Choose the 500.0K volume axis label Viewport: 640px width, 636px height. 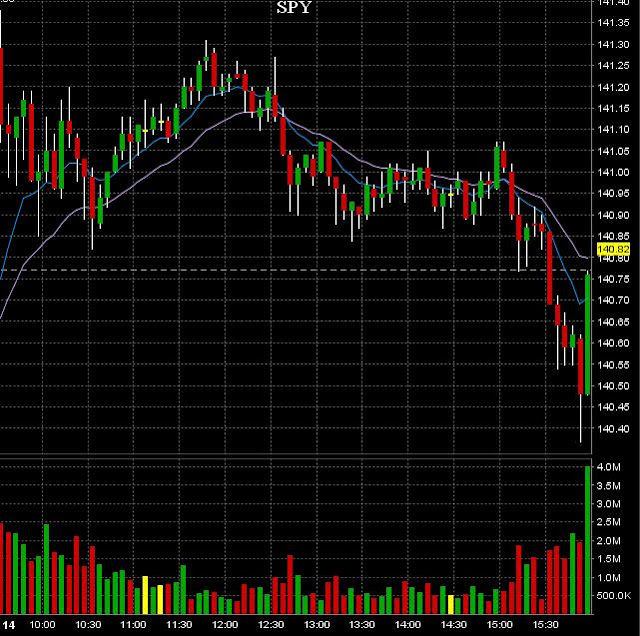click(613, 596)
